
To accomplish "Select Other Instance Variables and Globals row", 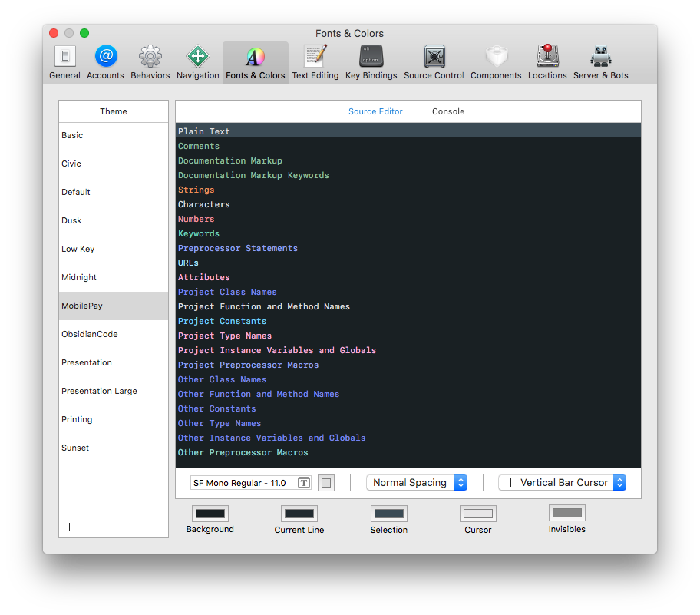I will [x=408, y=438].
